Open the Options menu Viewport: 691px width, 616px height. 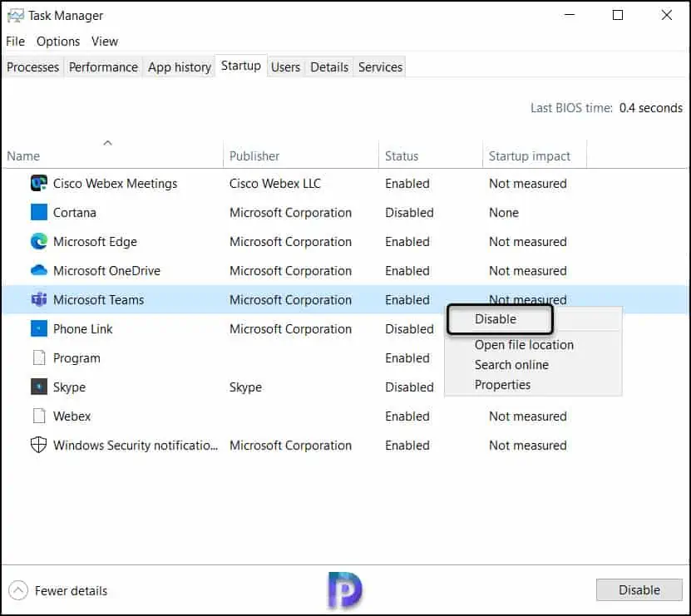click(58, 42)
